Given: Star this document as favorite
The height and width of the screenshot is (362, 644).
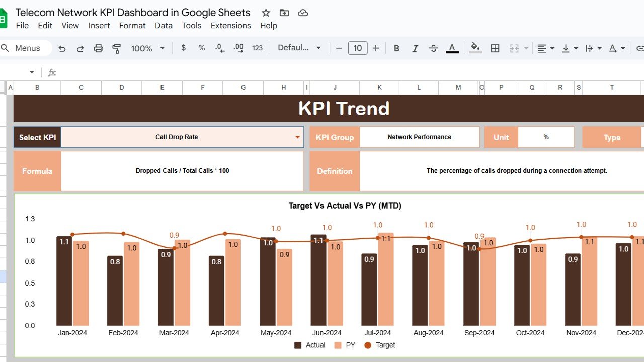Looking at the screenshot, I should click(266, 13).
